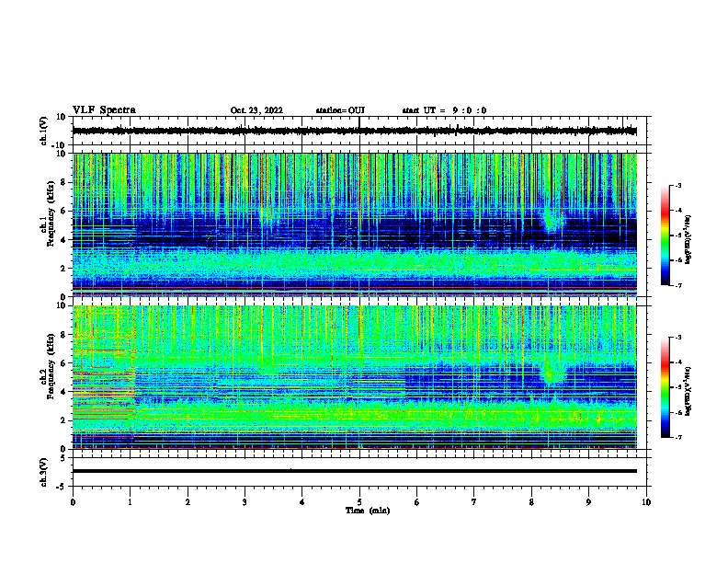Click the ch.2 spectrogram color scale bar

665,387
